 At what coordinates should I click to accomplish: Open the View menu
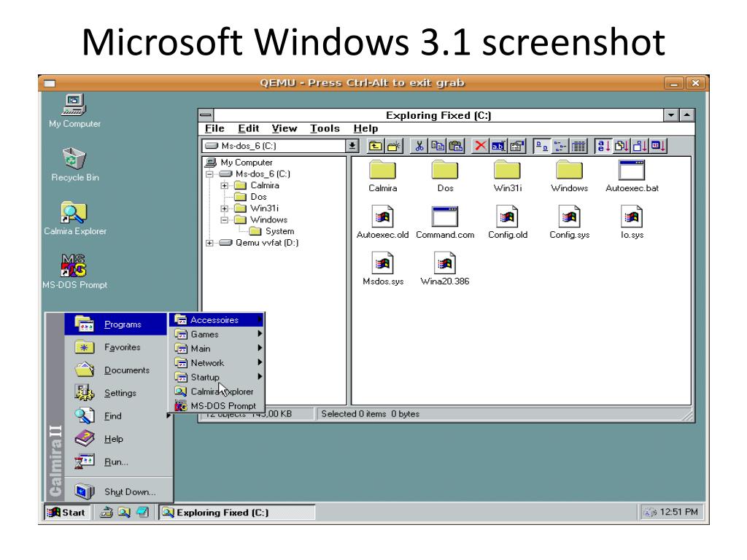click(x=284, y=128)
